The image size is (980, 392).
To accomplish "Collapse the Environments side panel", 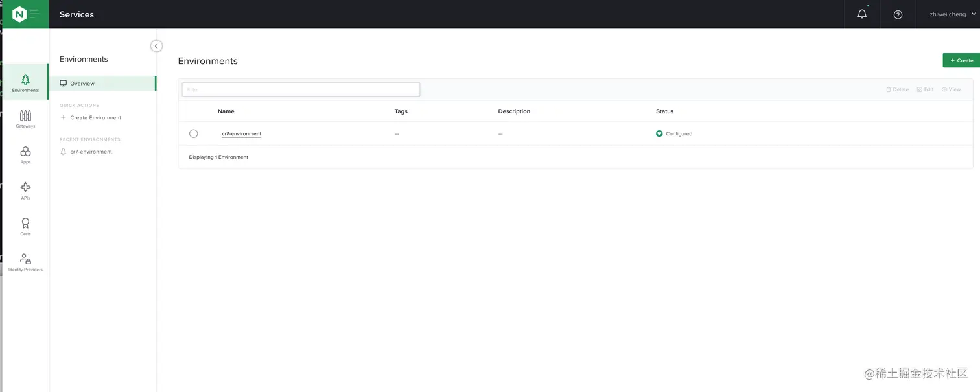I will [x=156, y=46].
